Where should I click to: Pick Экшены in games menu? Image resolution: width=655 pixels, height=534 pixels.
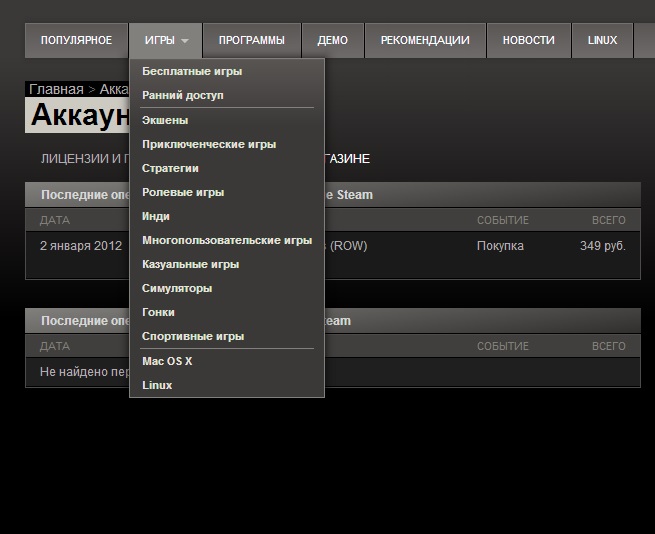click(165, 121)
